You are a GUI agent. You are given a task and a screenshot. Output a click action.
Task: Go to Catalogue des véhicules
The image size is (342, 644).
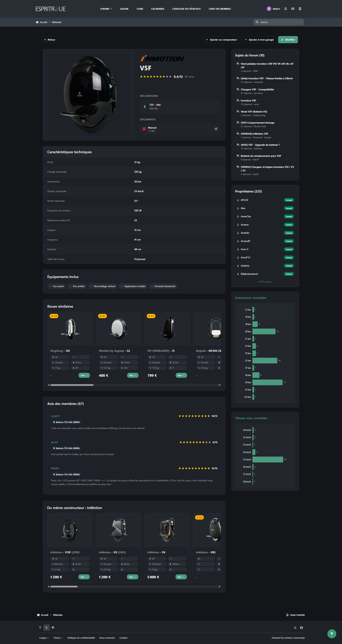186,9
